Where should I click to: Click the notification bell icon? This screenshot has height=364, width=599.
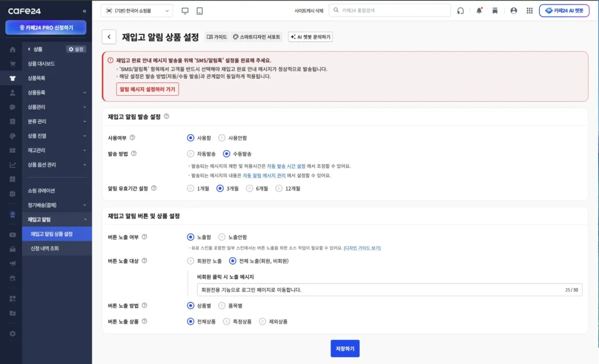click(x=480, y=10)
